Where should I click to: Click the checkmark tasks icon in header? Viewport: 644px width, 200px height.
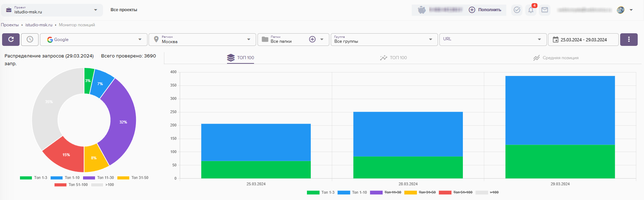pos(517,10)
